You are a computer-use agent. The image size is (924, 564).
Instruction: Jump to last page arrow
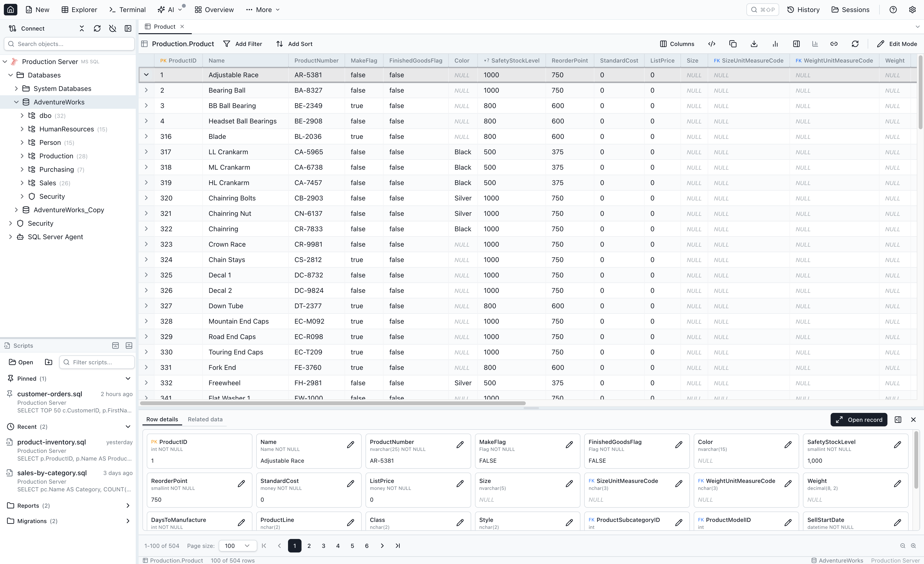pyautogui.click(x=398, y=546)
